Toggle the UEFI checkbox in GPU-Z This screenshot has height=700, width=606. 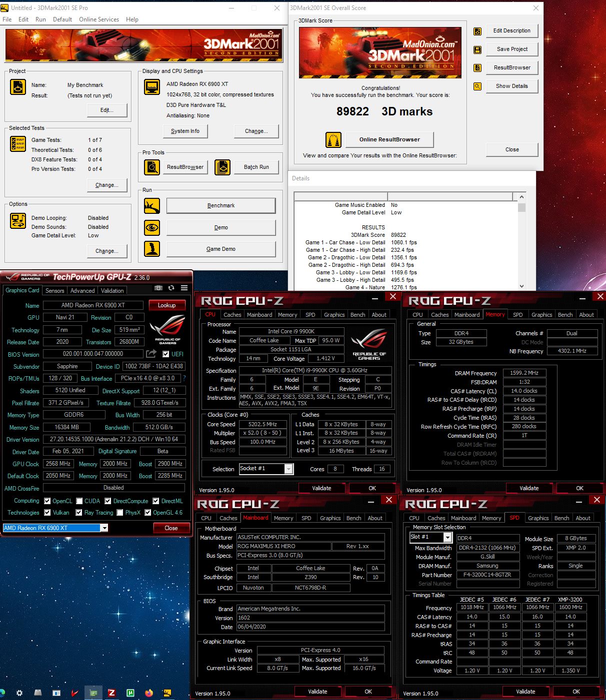[166, 354]
